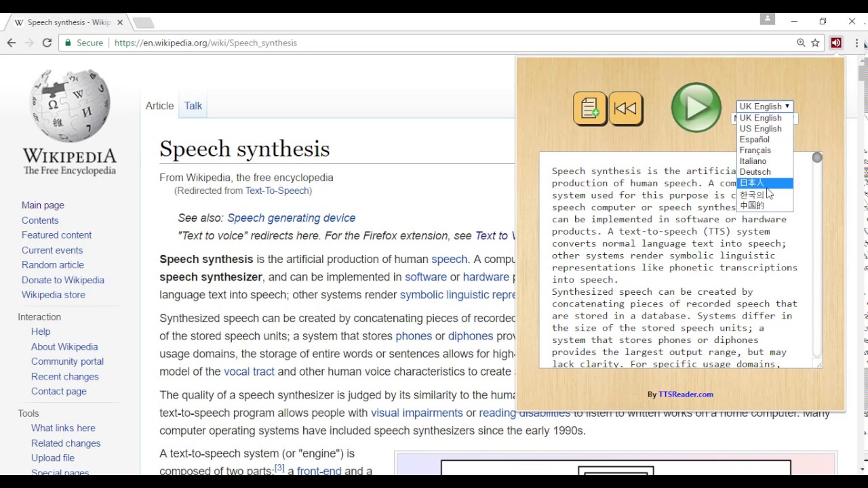868x488 pixels.
Task: Click the rewind to start button
Action: click(x=625, y=108)
